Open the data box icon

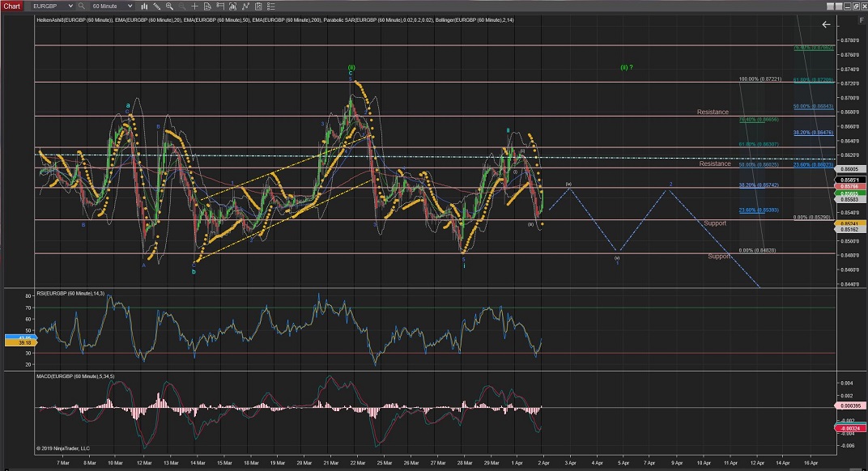coord(207,6)
